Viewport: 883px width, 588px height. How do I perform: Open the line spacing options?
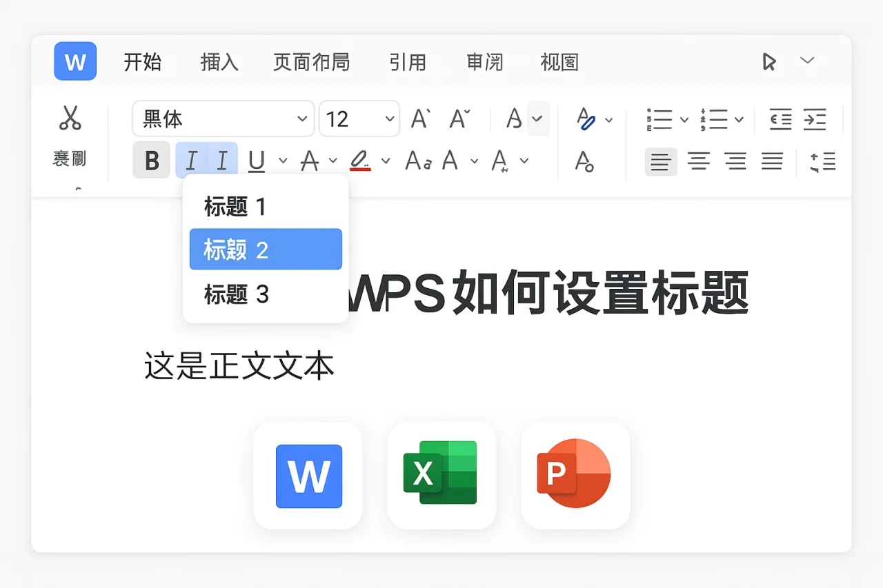click(x=822, y=161)
